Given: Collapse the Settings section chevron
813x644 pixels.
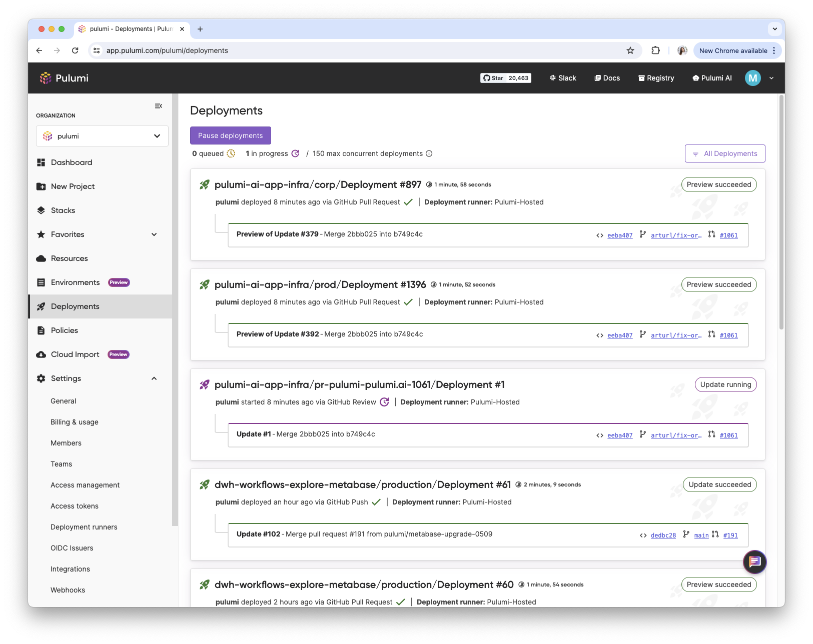Looking at the screenshot, I should point(154,378).
